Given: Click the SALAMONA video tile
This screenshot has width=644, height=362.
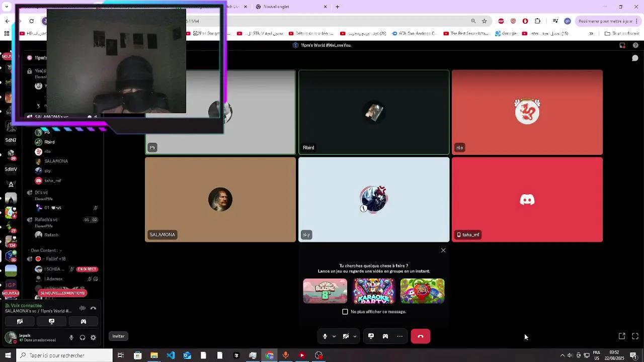Looking at the screenshot, I should click(220, 200).
